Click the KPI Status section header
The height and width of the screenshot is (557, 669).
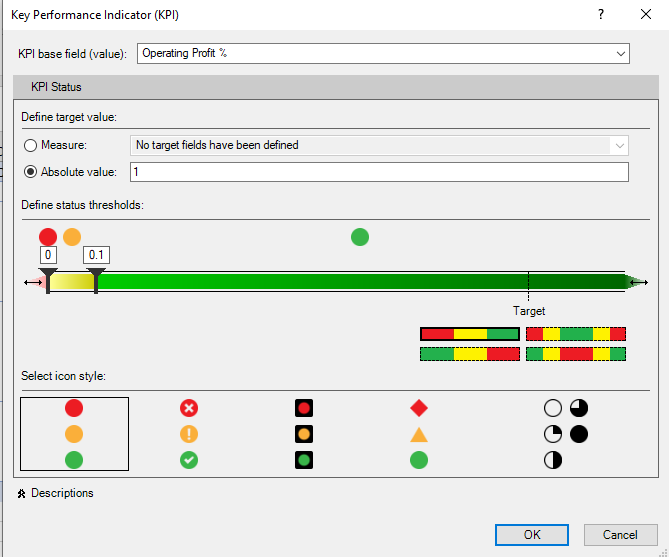tap(336, 87)
